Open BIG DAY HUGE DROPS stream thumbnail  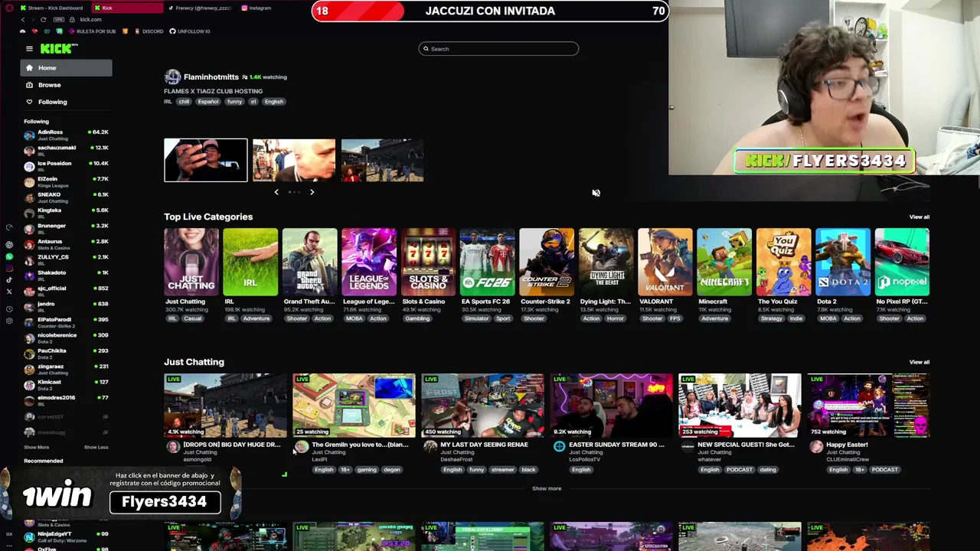click(225, 405)
